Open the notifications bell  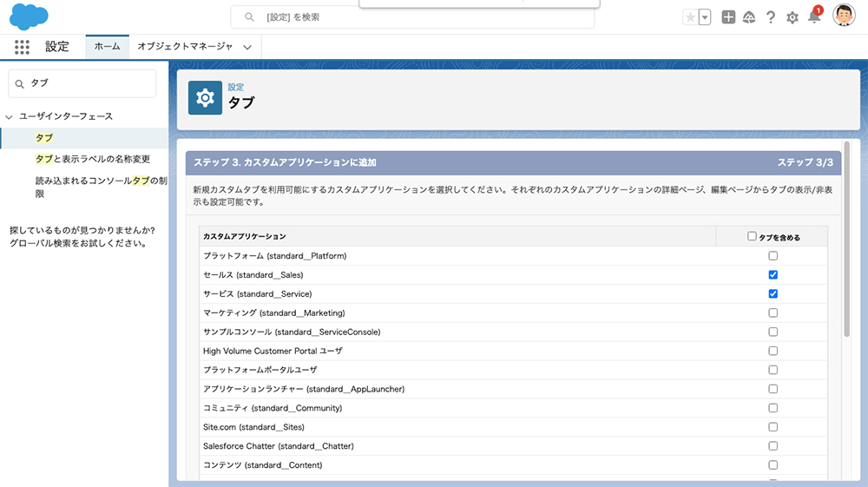click(814, 16)
